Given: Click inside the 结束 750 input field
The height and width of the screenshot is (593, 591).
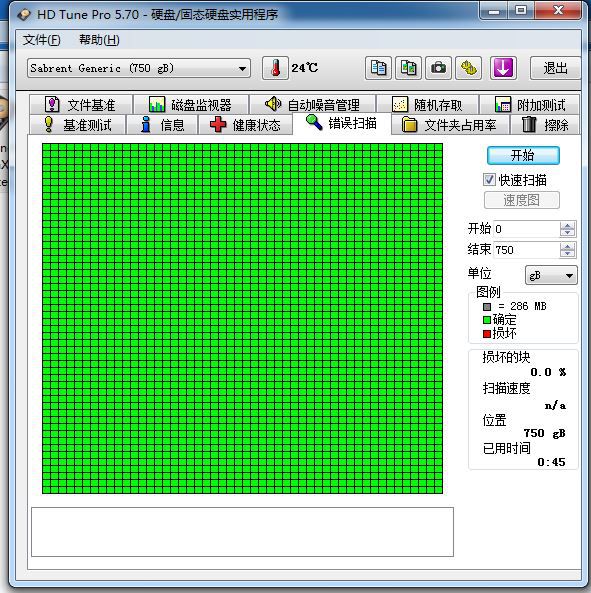Looking at the screenshot, I should (527, 250).
